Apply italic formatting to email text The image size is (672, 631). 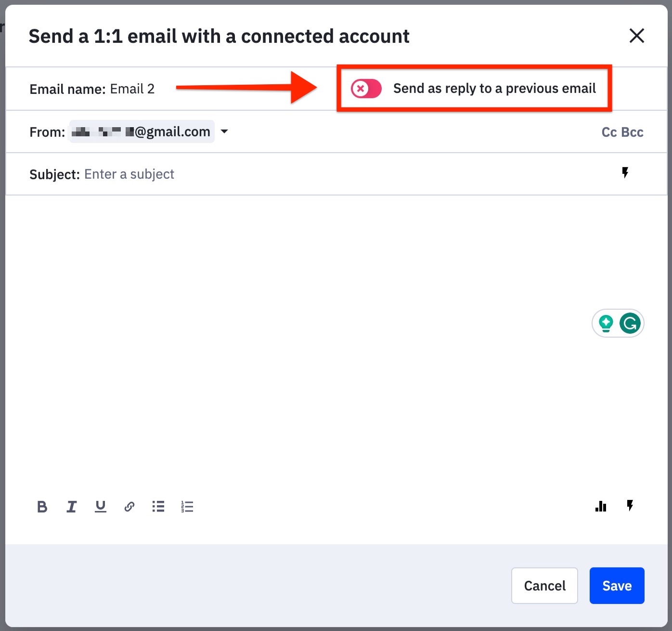pos(71,506)
